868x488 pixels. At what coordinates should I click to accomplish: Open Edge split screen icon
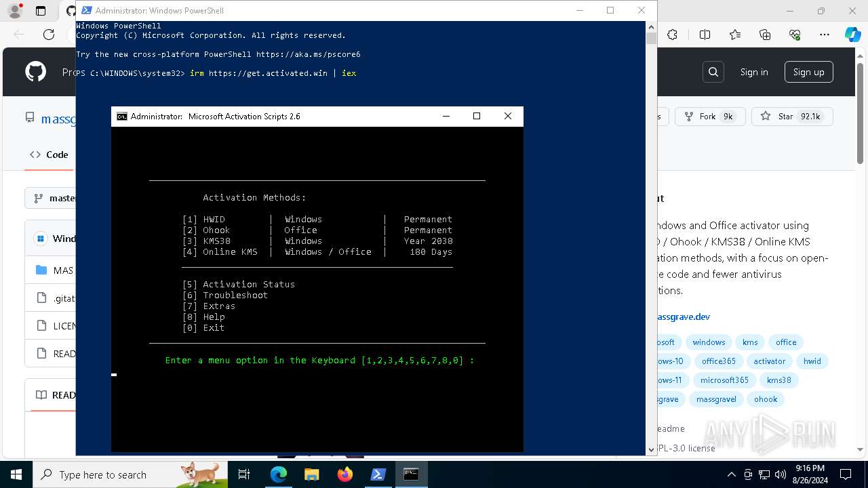tap(705, 35)
